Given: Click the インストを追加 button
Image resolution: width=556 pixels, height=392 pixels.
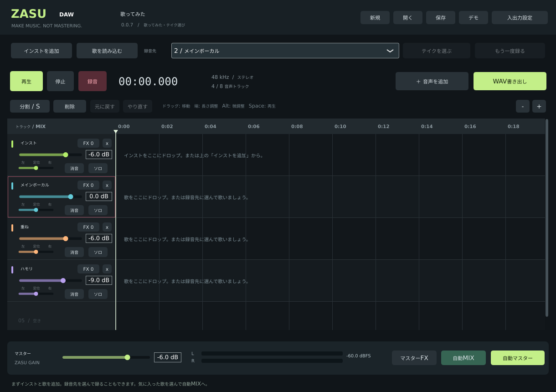Looking at the screenshot, I should coord(41,51).
